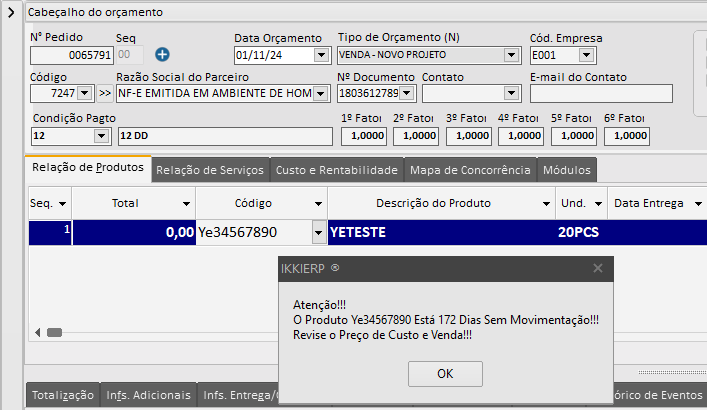Viewport: 707px width, 410px height.
Task: Open the Contato dropdown
Action: click(x=511, y=93)
